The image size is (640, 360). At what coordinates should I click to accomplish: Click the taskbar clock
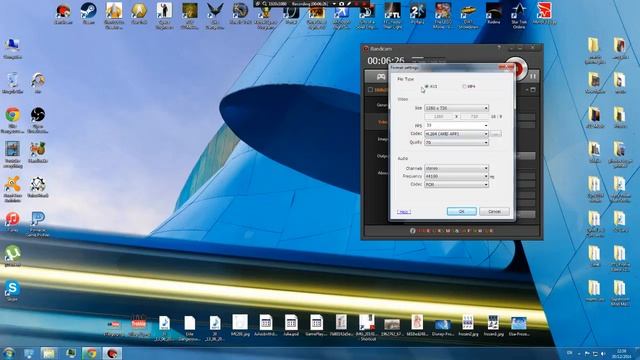pyautogui.click(x=622, y=353)
